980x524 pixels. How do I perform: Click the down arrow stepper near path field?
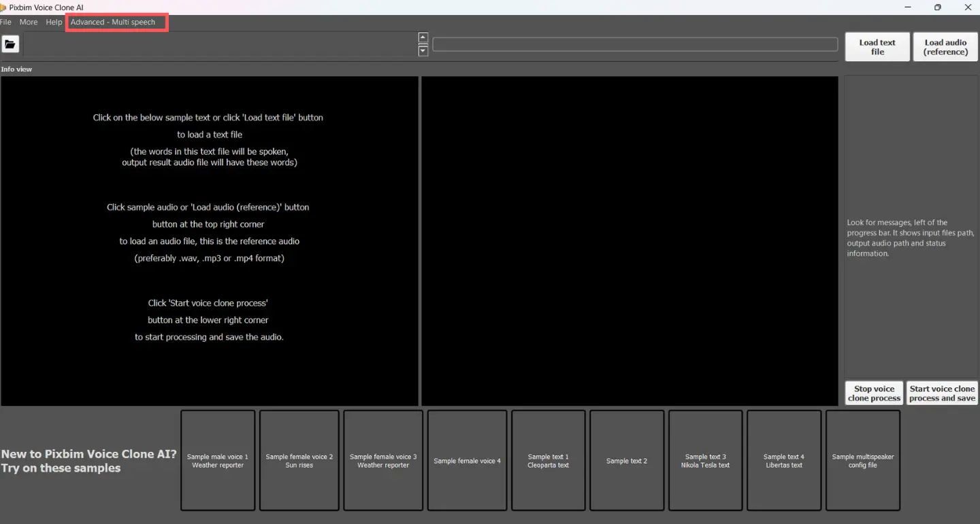pyautogui.click(x=423, y=51)
